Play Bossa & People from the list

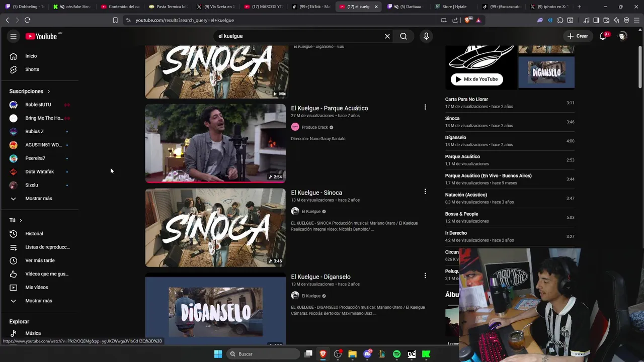510,217
